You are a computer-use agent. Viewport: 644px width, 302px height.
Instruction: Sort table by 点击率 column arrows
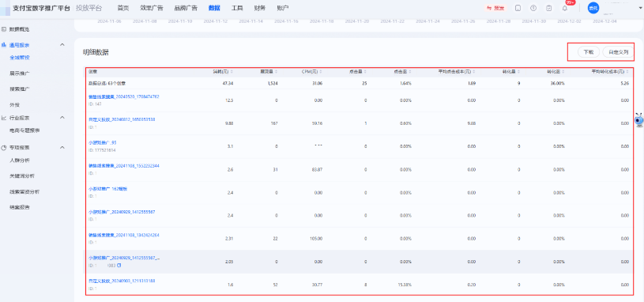410,72
